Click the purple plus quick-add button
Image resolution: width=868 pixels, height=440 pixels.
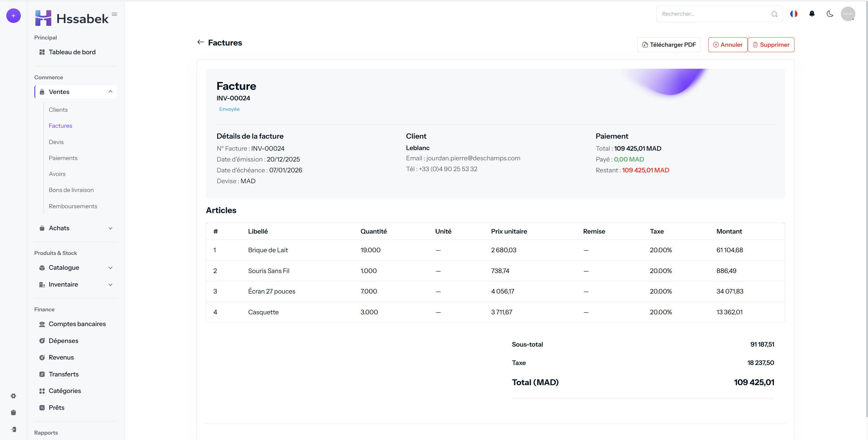tap(14, 16)
